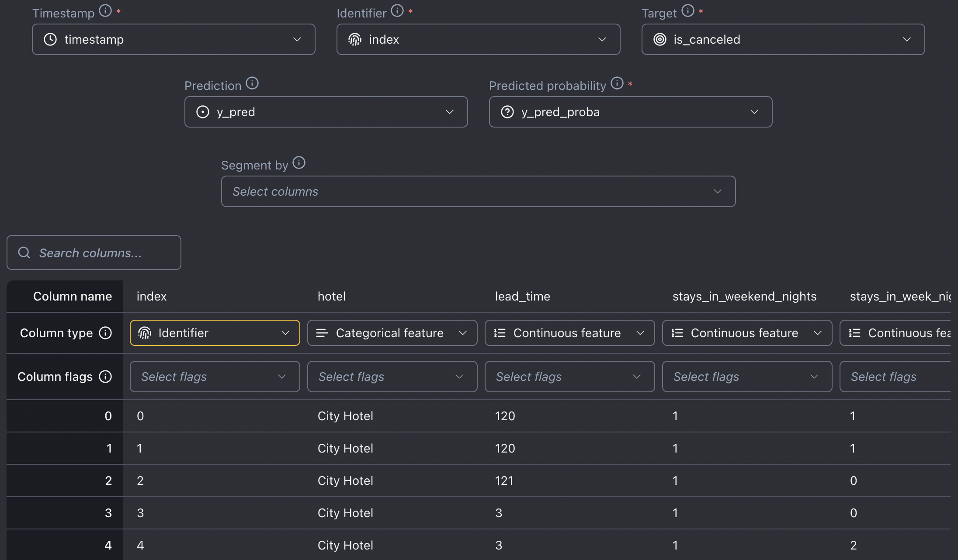The height and width of the screenshot is (560, 958).
Task: Expand the y_pred Prediction dropdown
Action: [326, 112]
